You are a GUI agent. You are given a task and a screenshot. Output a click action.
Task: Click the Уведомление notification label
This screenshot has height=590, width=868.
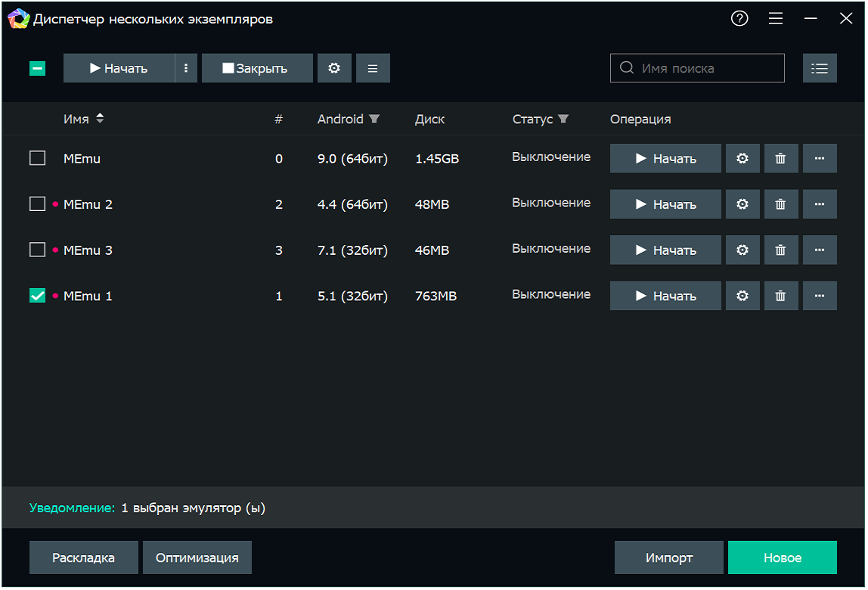pyautogui.click(x=72, y=508)
